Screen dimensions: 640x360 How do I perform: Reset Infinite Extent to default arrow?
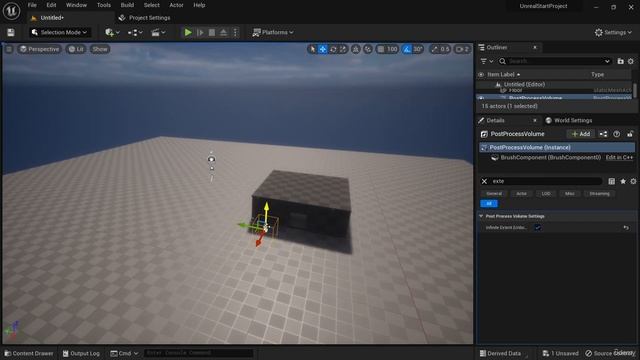coord(626,228)
